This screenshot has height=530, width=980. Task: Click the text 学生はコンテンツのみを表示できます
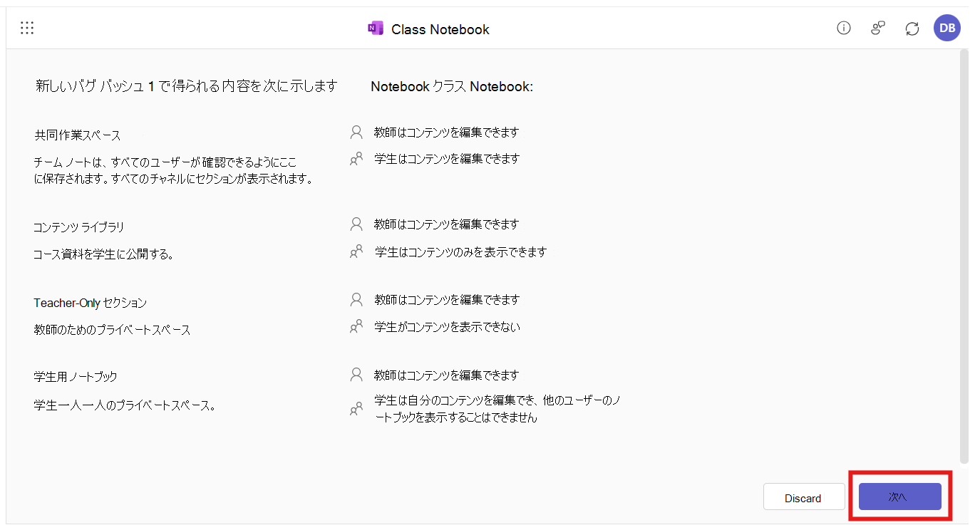[460, 251]
